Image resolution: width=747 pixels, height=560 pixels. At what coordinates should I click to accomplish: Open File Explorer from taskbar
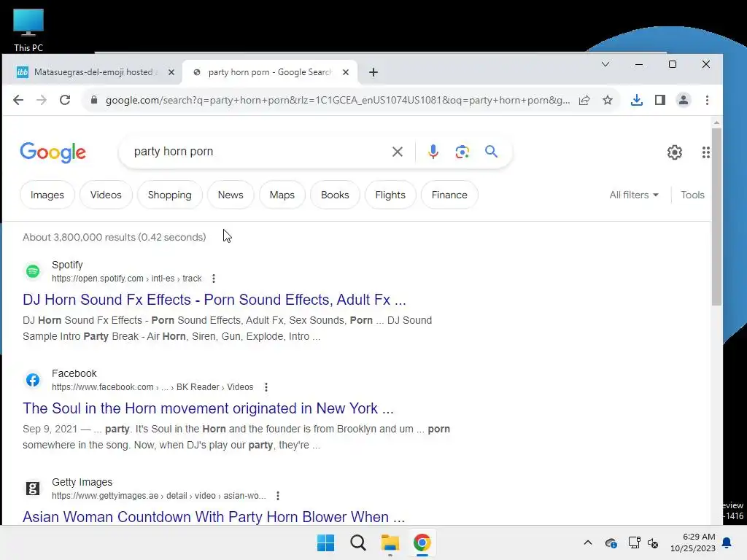pyautogui.click(x=390, y=542)
